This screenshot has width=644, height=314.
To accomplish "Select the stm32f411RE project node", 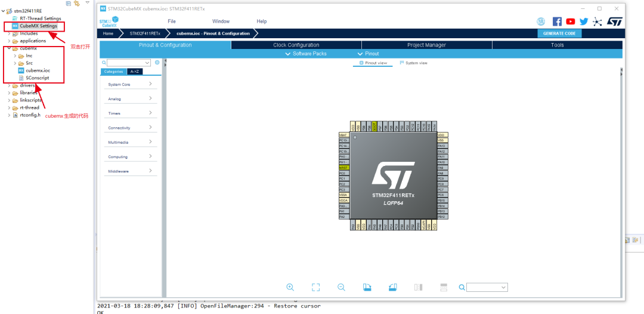I will [x=27, y=11].
